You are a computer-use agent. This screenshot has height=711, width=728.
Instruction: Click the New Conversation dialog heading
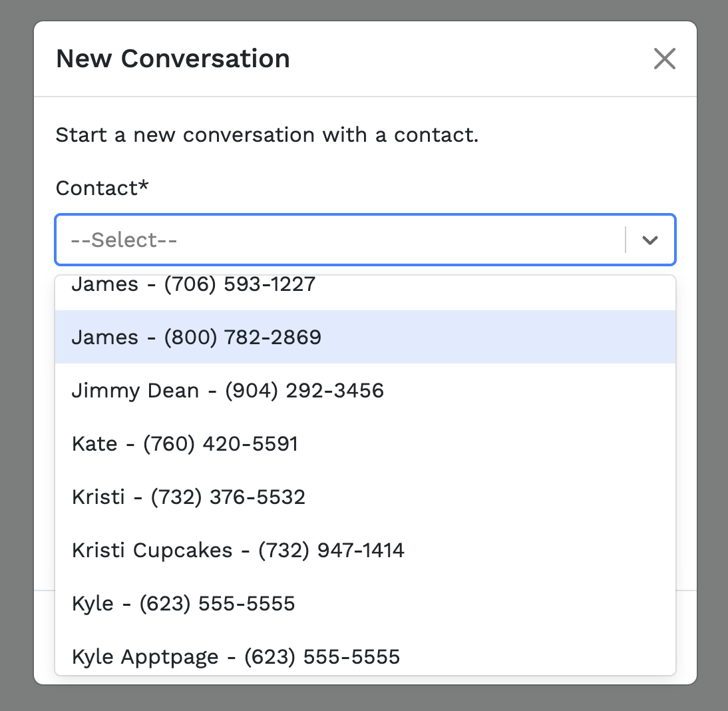173,59
